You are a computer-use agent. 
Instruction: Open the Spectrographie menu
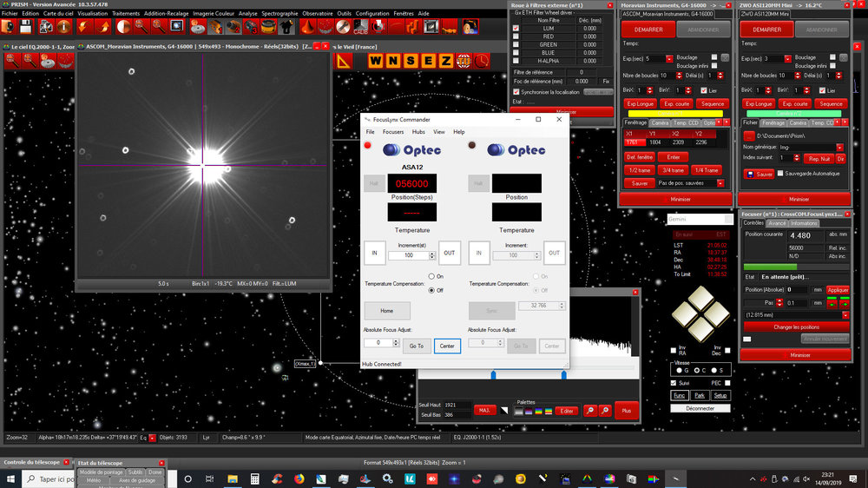pyautogui.click(x=279, y=14)
